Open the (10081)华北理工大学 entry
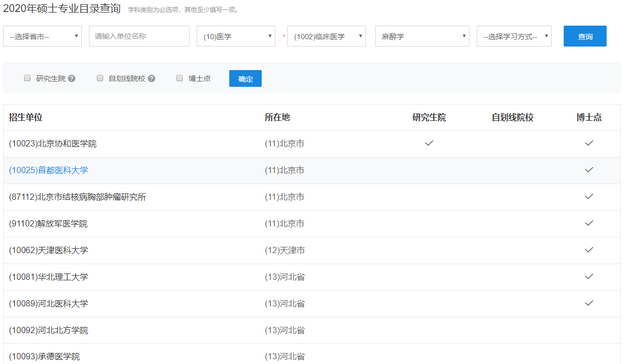 coord(48,277)
